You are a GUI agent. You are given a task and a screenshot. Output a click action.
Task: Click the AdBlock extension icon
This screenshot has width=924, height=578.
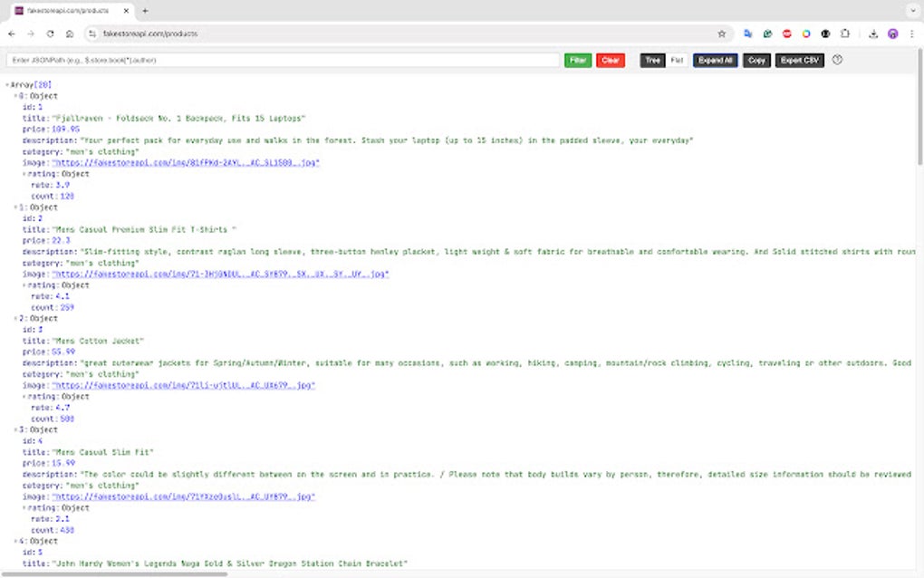pos(786,34)
